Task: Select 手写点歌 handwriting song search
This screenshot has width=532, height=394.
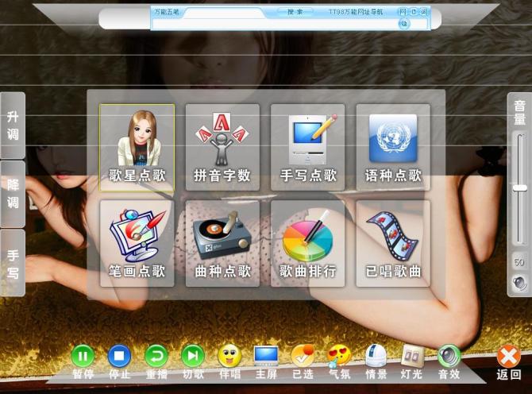Action: (x=308, y=147)
